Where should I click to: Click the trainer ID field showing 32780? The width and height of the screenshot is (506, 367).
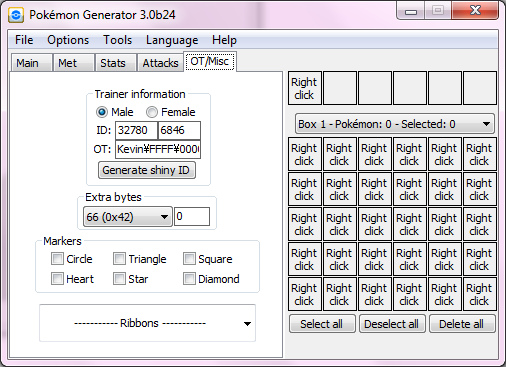click(136, 130)
